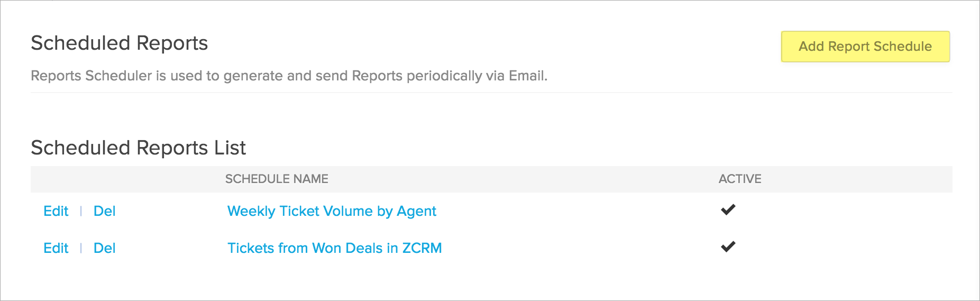Edit the Weekly Ticket Volume by Agent schedule
The height and width of the screenshot is (301, 980).
[x=56, y=211]
